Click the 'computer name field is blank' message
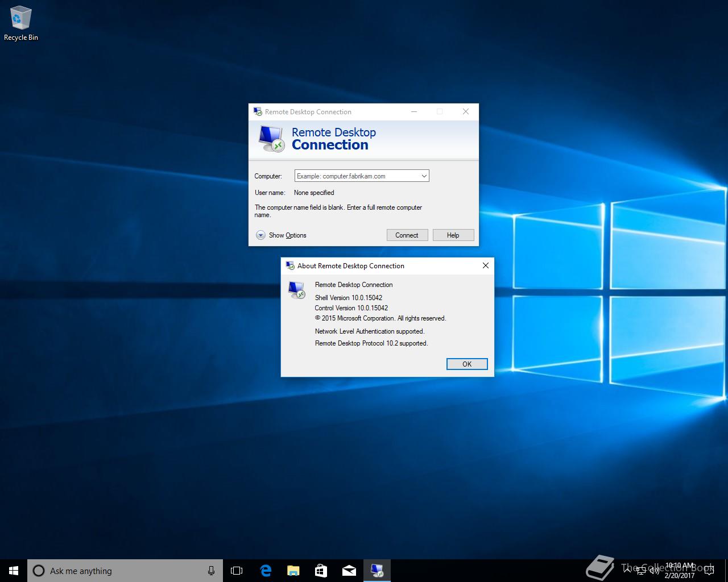This screenshot has height=582, width=728. tap(338, 211)
